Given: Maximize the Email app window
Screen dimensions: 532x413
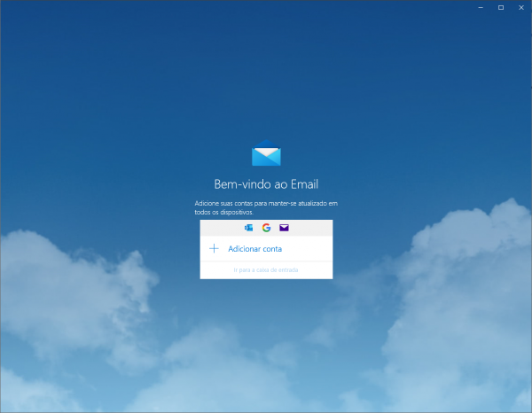Looking at the screenshot, I should [x=500, y=7].
